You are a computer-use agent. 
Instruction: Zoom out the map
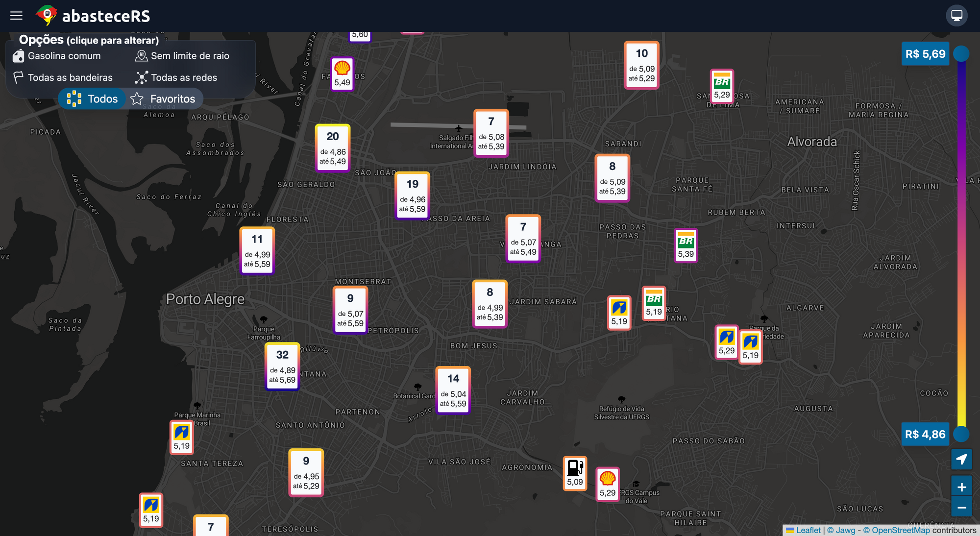961,508
